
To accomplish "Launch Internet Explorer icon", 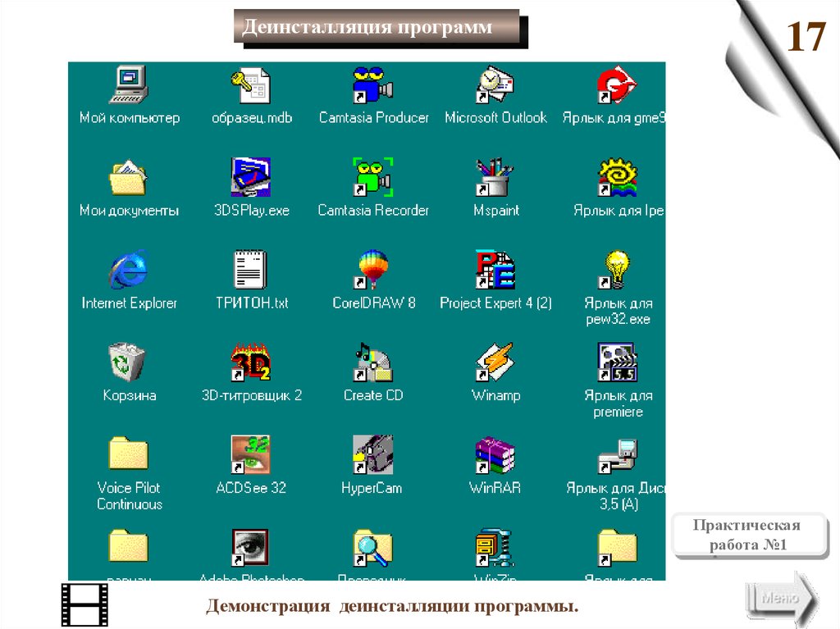I will 129,270.
